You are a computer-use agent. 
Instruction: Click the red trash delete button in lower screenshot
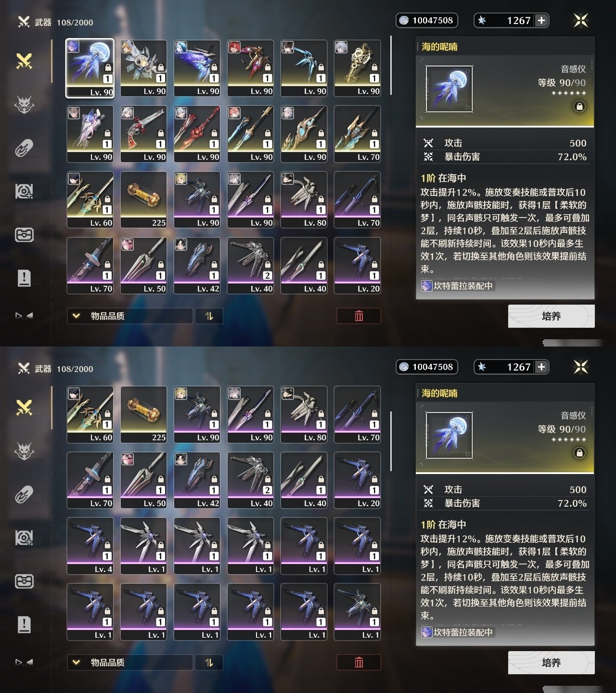point(359,663)
